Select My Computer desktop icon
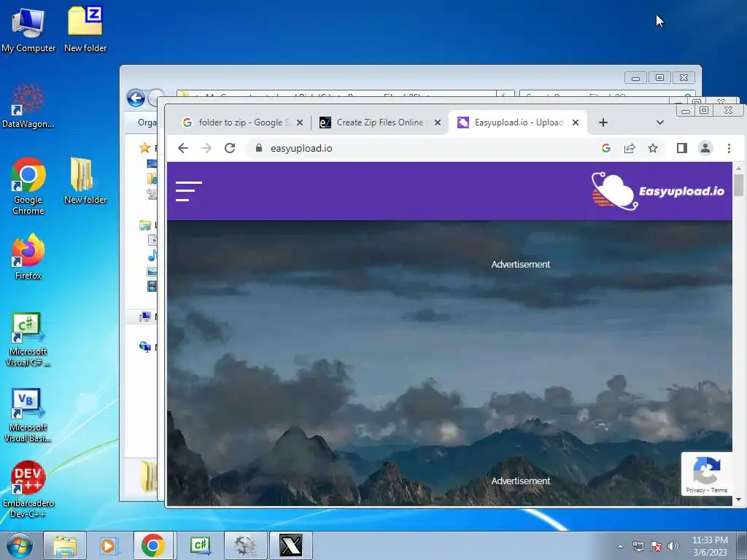The height and width of the screenshot is (560, 747). point(28,31)
